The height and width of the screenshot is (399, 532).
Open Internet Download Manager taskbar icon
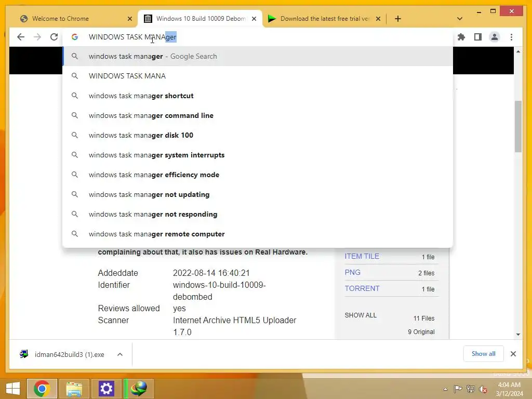pyautogui.click(x=139, y=389)
